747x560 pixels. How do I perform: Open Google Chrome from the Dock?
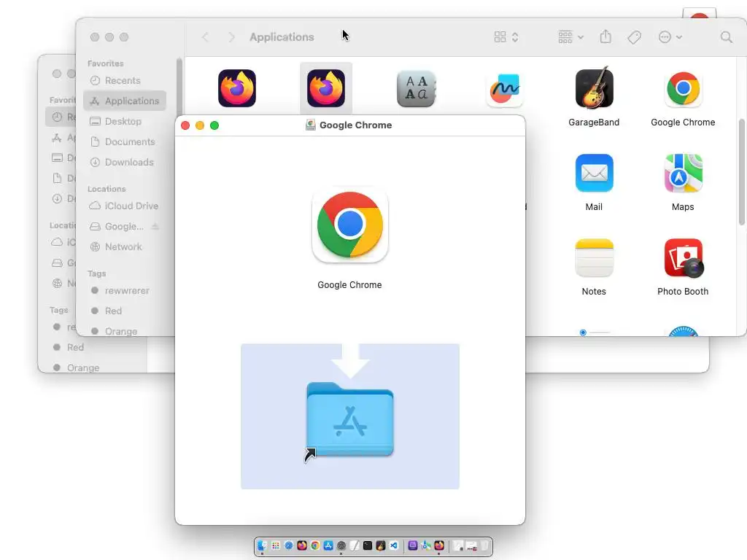pyautogui.click(x=315, y=545)
